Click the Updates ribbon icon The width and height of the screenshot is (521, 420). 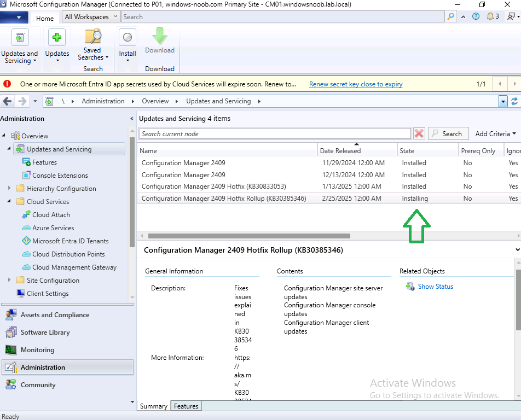pos(57,37)
